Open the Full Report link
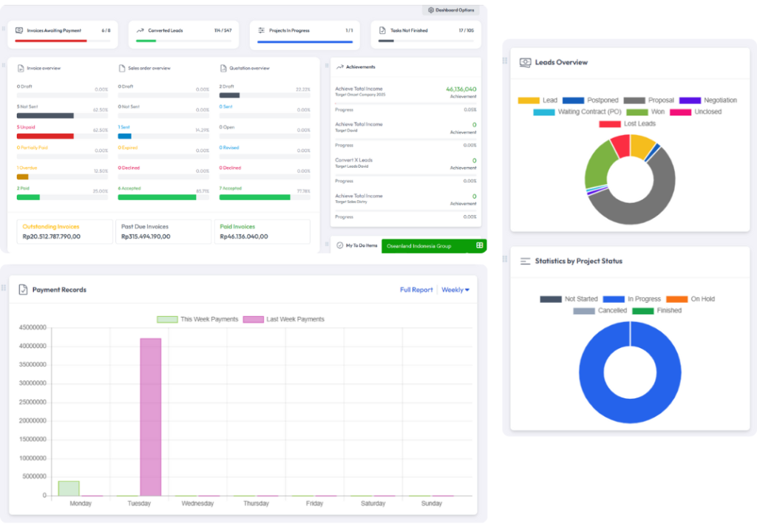This screenshot has width=757, height=532. coord(416,290)
